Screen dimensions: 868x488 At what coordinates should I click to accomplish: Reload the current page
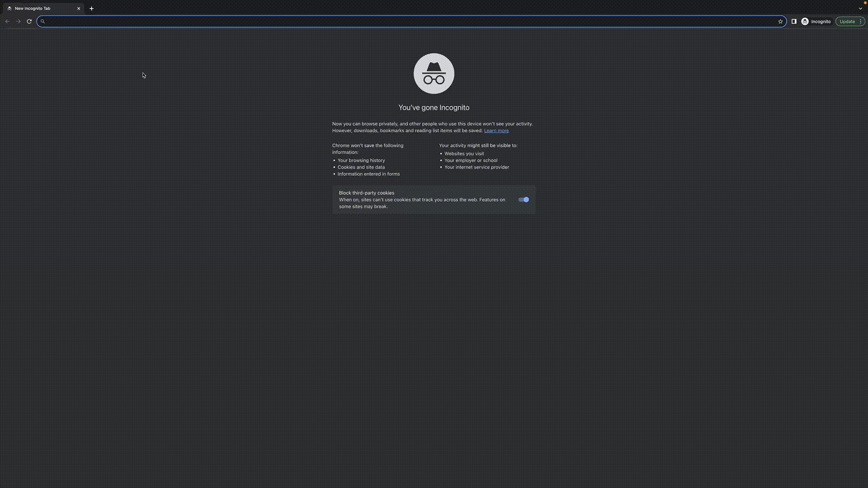coord(29,21)
